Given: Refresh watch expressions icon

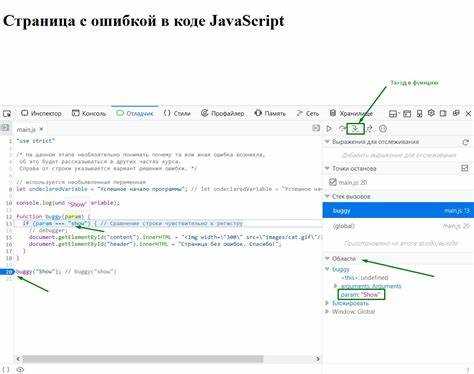Looking at the screenshot, I should pos(465,142).
